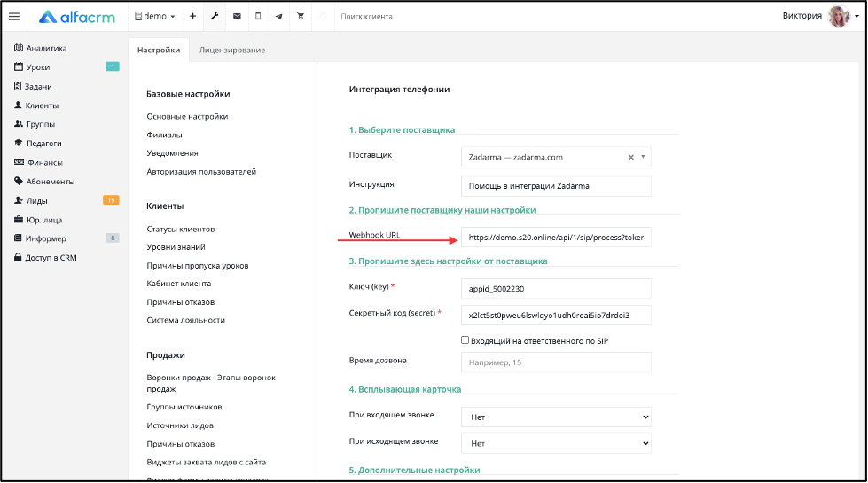
Task: Click the user avatar photo
Action: pos(839,17)
